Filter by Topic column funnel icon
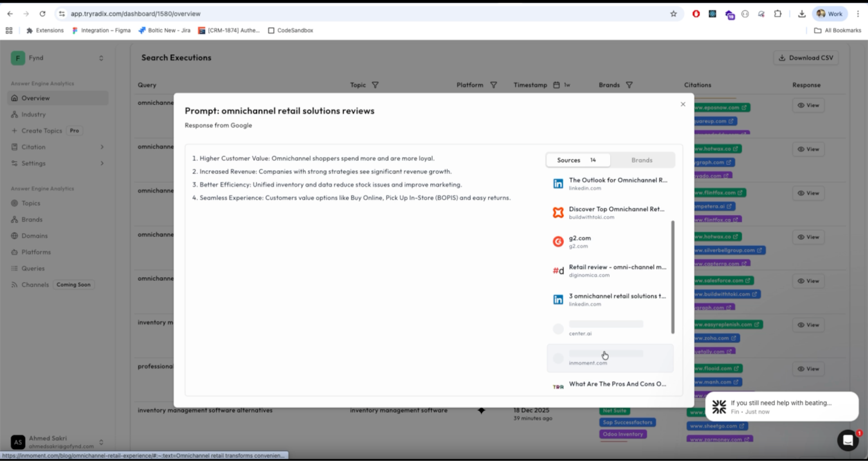Image resolution: width=868 pixels, height=461 pixels. click(x=375, y=85)
